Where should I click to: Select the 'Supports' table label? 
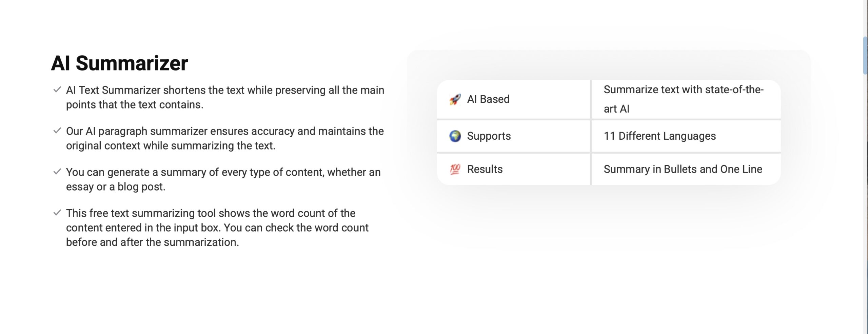click(489, 136)
